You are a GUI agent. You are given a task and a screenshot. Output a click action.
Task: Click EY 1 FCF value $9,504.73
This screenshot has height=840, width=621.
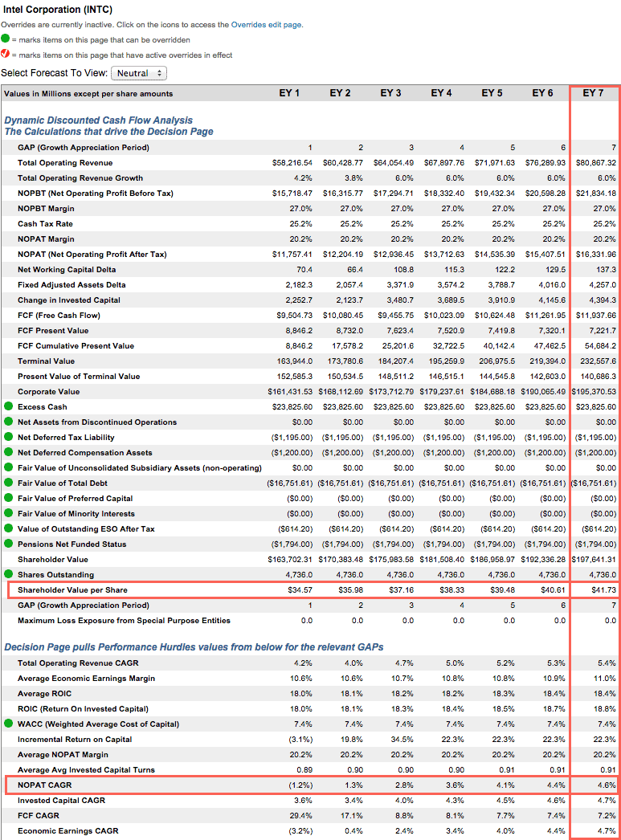point(294,316)
